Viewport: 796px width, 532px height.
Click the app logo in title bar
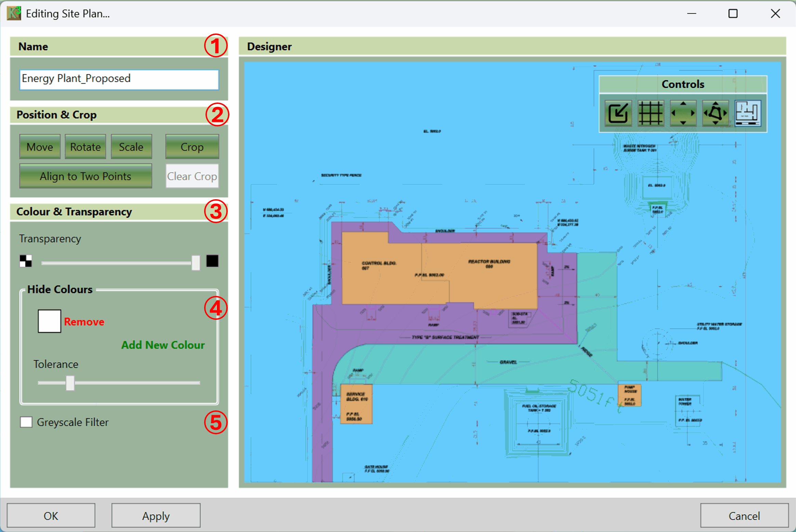pos(14,13)
